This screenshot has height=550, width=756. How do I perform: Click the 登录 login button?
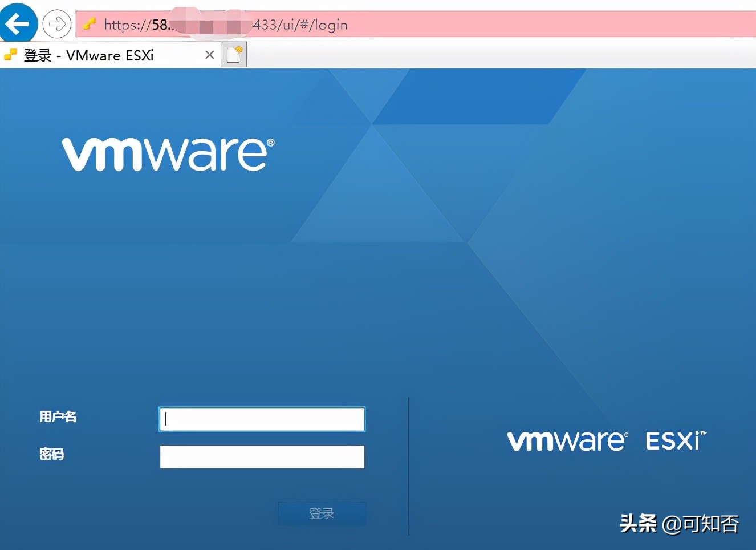coord(322,513)
